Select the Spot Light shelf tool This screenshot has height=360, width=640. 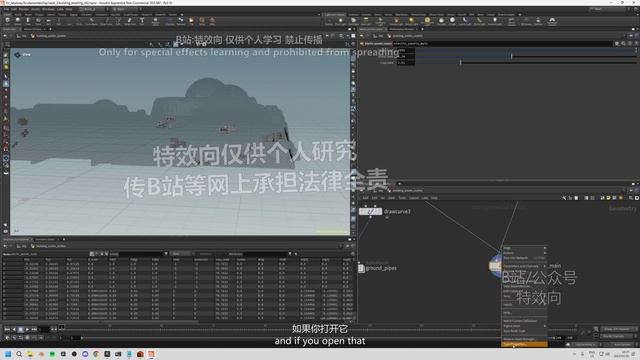[x=353, y=21]
